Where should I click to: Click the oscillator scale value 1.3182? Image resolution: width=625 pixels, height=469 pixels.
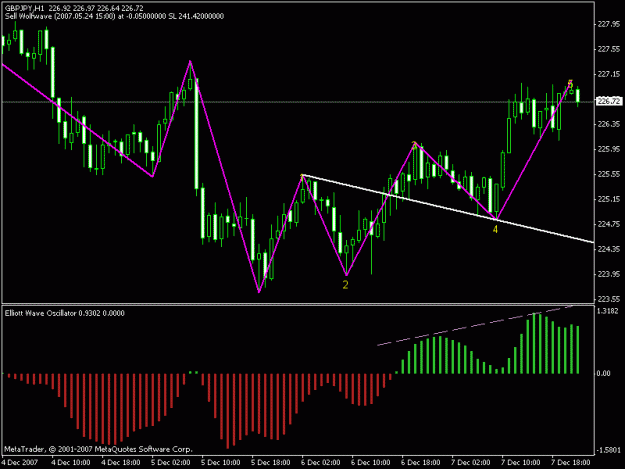click(x=607, y=311)
